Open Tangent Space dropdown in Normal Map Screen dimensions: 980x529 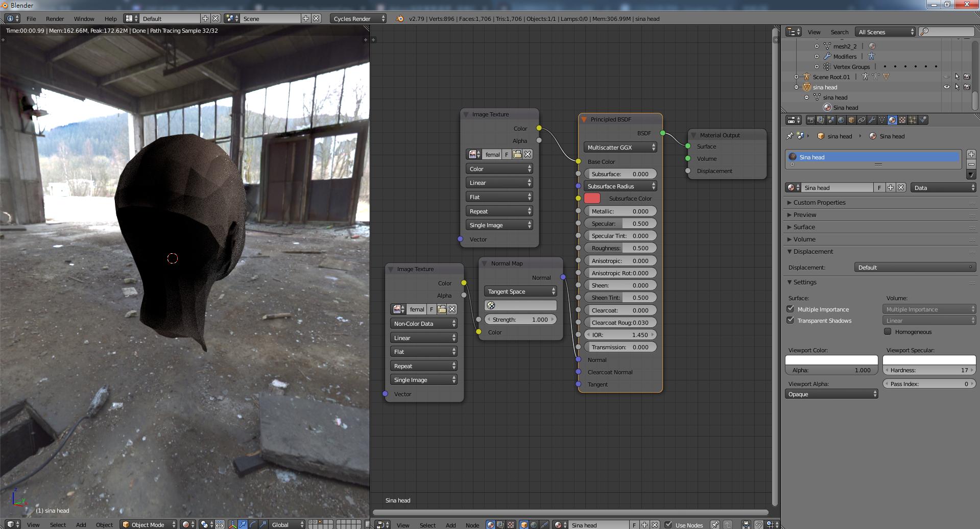click(520, 291)
